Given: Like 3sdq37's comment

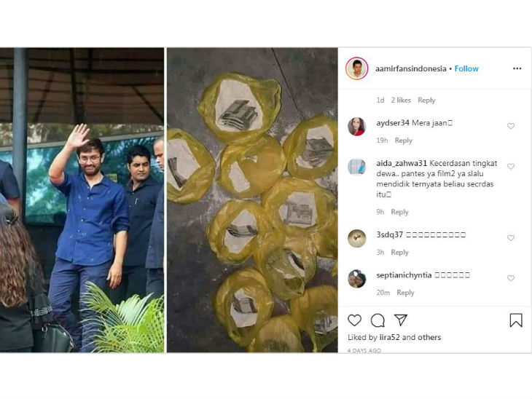Looking at the screenshot, I should (x=510, y=238).
